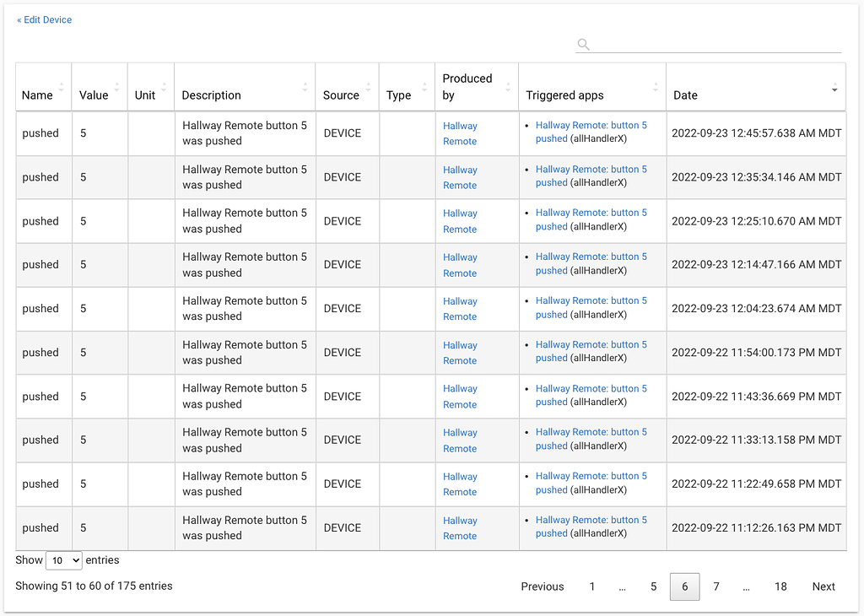
Task: Sort table by Value column arrows
Action: [x=116, y=87]
